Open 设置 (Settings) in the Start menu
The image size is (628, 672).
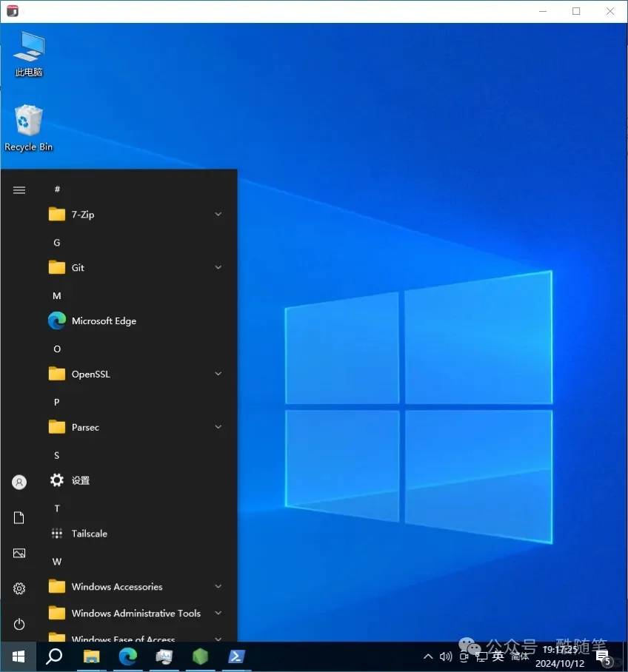[x=80, y=480]
